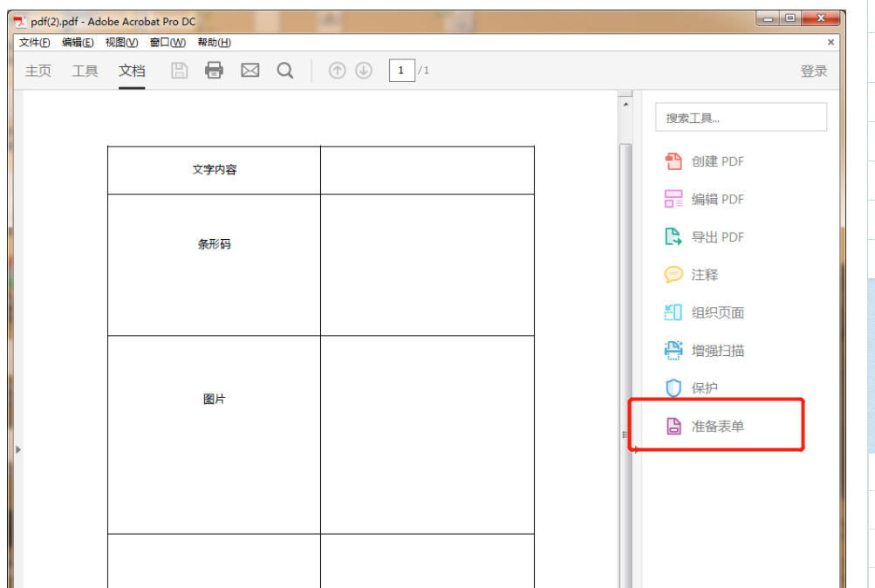Open the find text magnifier
Screen dimensions: 875x588
[285, 71]
